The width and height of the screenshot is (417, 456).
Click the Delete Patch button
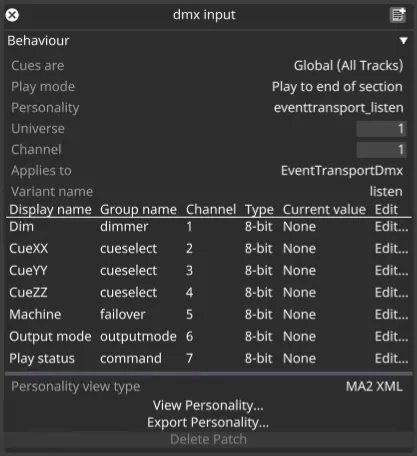[208, 439]
